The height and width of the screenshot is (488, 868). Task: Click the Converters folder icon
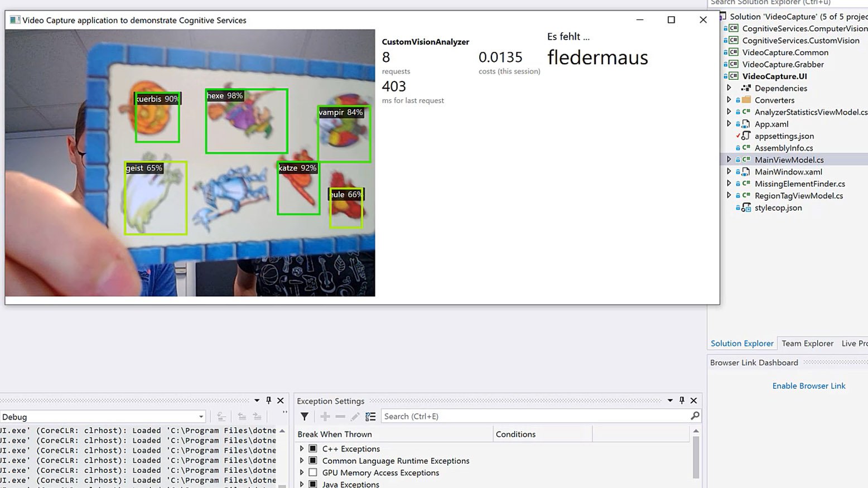(746, 100)
